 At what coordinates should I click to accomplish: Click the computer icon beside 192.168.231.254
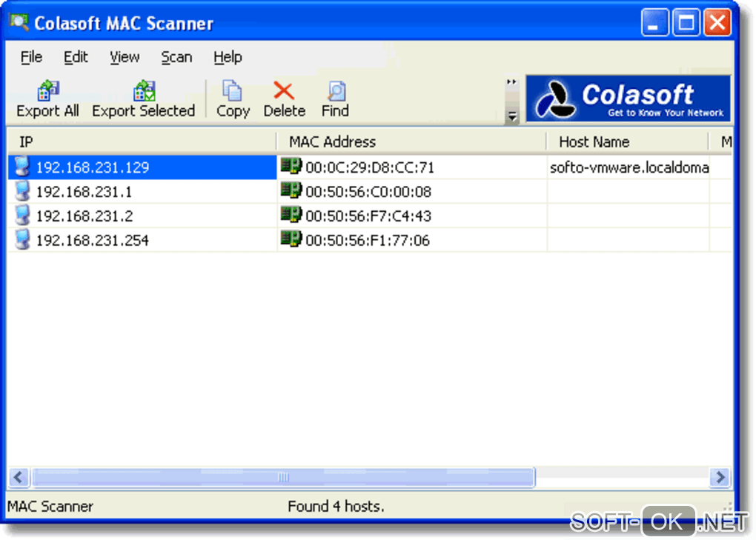(22, 239)
